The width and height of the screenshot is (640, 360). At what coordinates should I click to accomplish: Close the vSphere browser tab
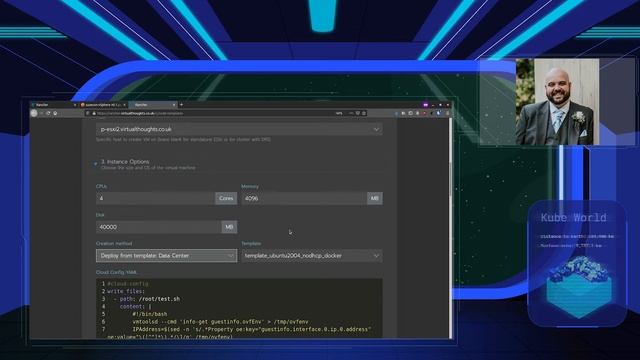124,105
